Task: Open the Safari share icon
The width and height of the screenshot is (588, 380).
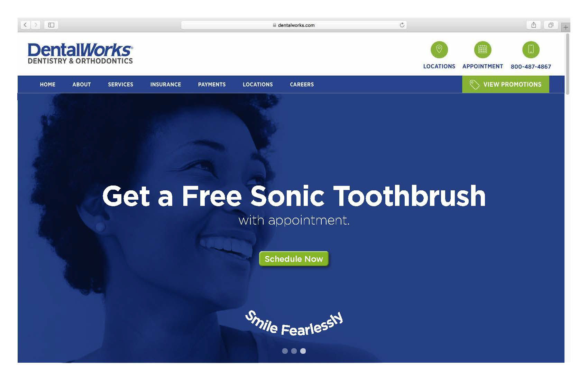Action: pos(534,25)
